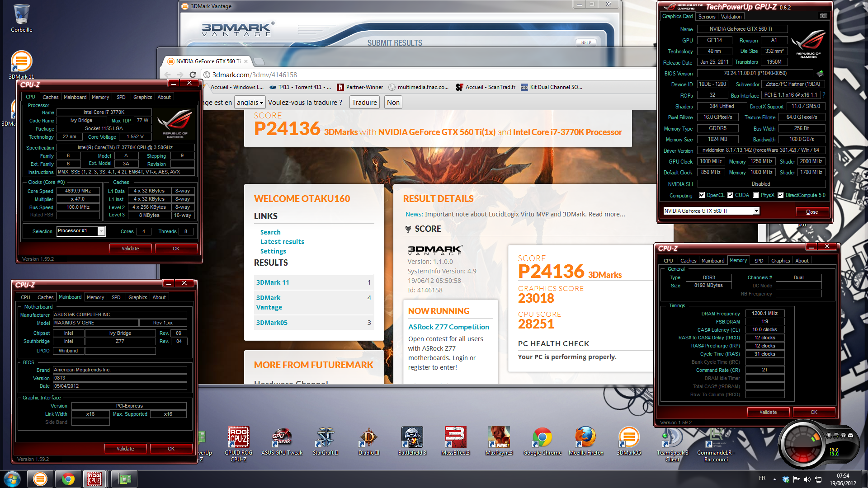
Task: Click Validate in Memory CPU-Z window
Action: tap(768, 412)
